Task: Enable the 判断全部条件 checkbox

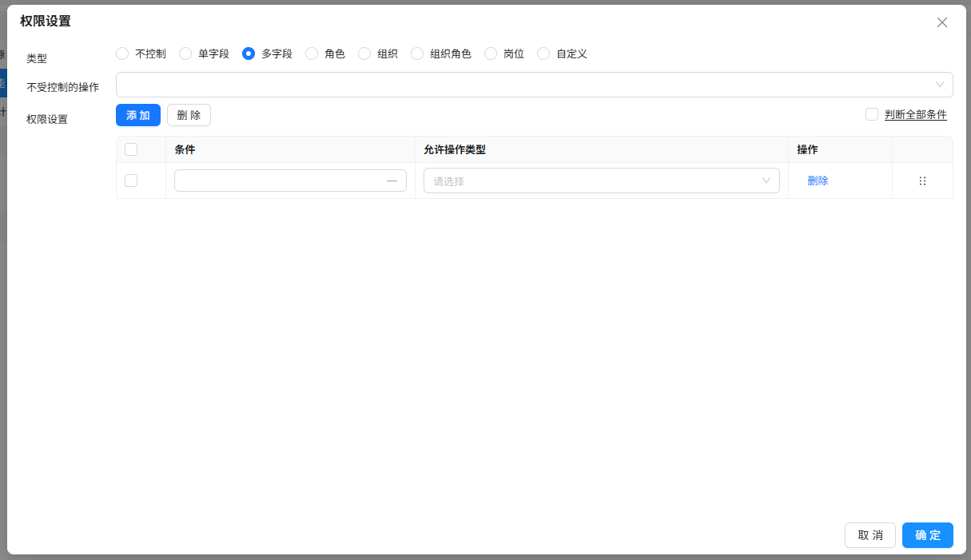Action: 872,114
